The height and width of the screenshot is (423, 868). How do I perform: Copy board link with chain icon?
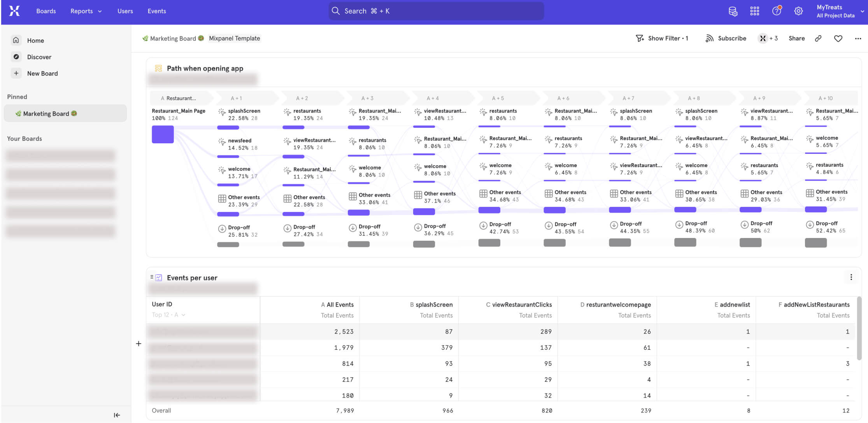[x=818, y=38]
